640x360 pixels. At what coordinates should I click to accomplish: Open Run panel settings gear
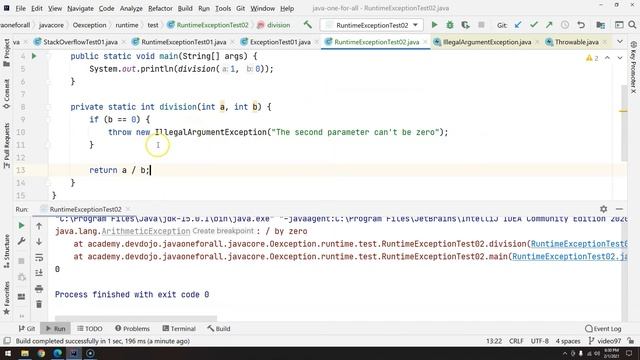click(604, 209)
